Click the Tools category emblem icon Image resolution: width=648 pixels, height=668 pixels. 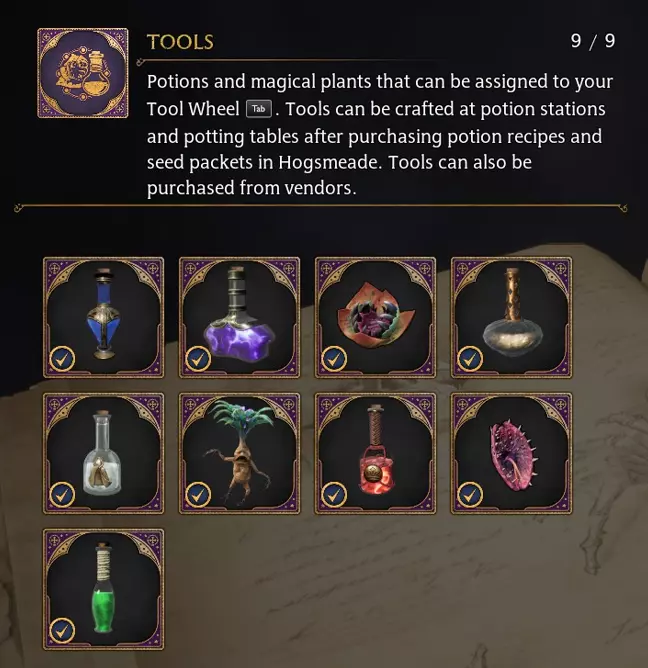(x=83, y=73)
